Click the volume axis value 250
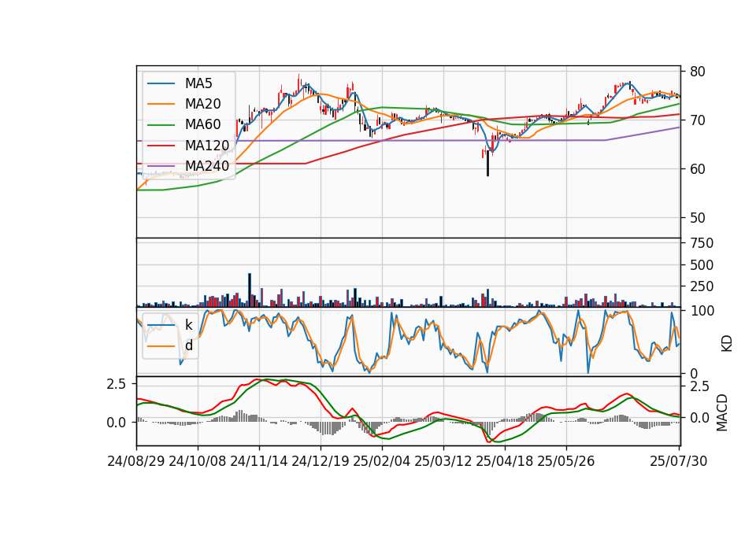The width and height of the screenshot is (756, 543). 702,286
